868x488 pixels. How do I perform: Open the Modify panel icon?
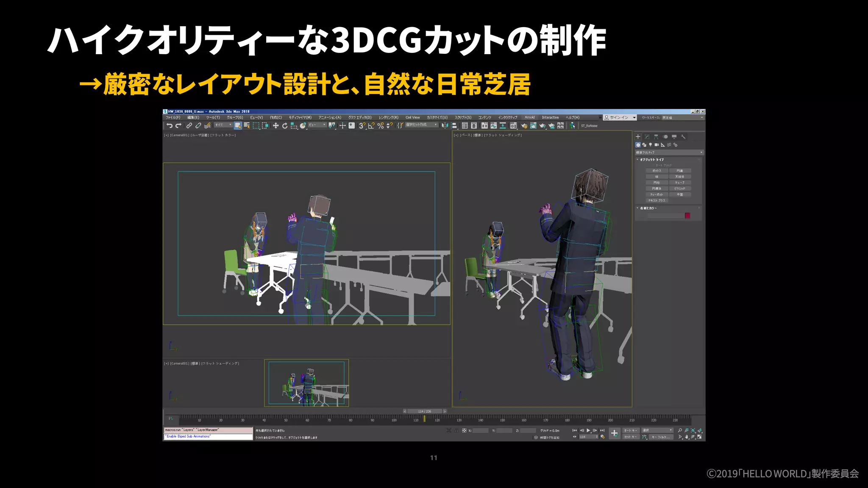point(647,136)
